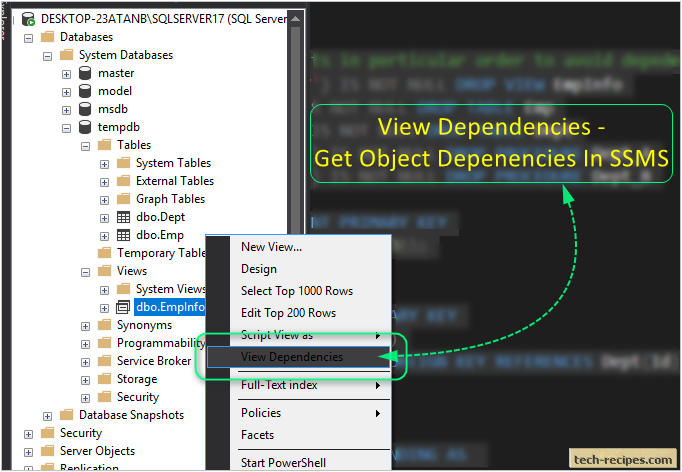Expand the Programmability node

click(86, 345)
